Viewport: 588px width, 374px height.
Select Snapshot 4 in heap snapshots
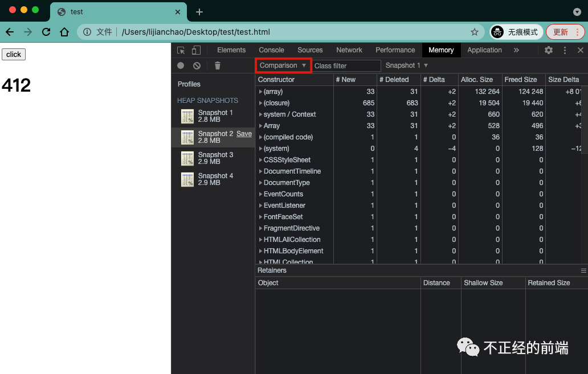click(213, 179)
